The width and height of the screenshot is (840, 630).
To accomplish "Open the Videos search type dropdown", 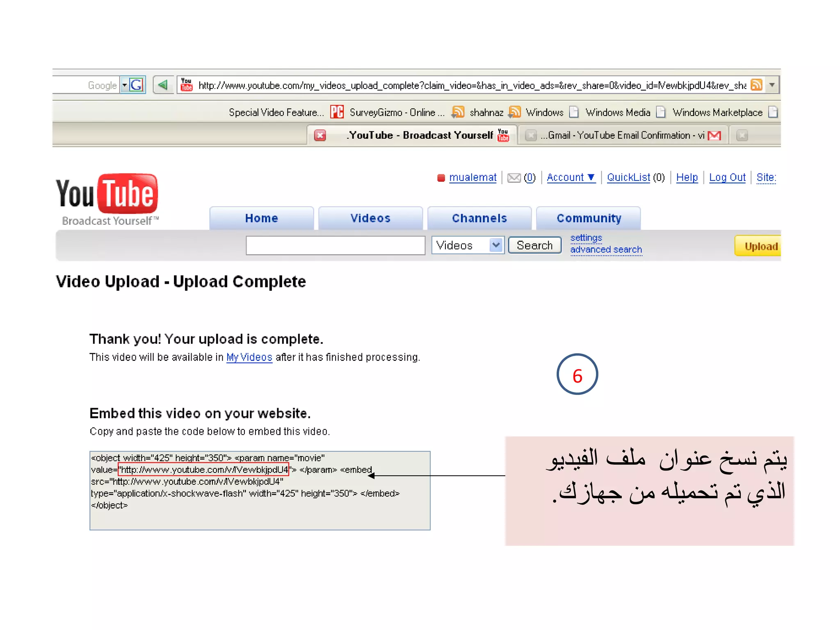I will pos(468,245).
